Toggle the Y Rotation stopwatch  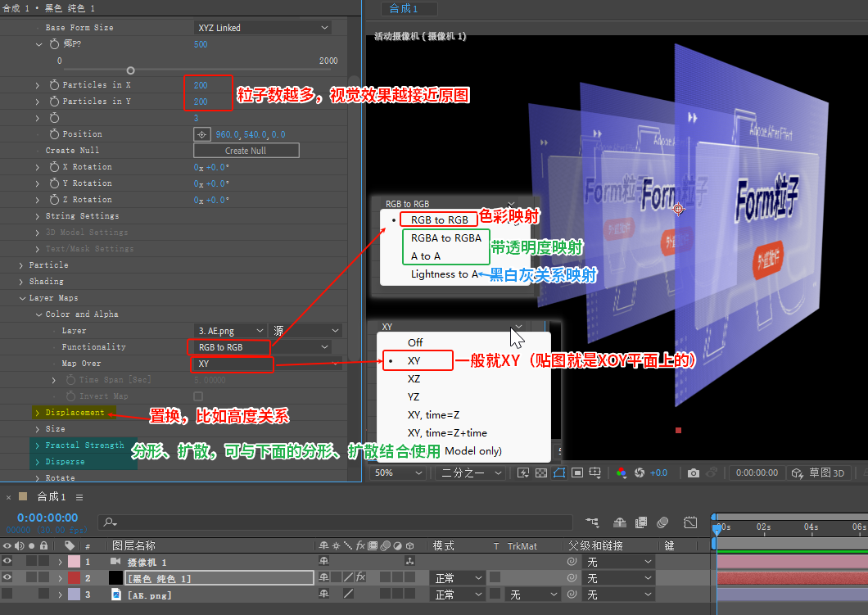pyautogui.click(x=54, y=183)
